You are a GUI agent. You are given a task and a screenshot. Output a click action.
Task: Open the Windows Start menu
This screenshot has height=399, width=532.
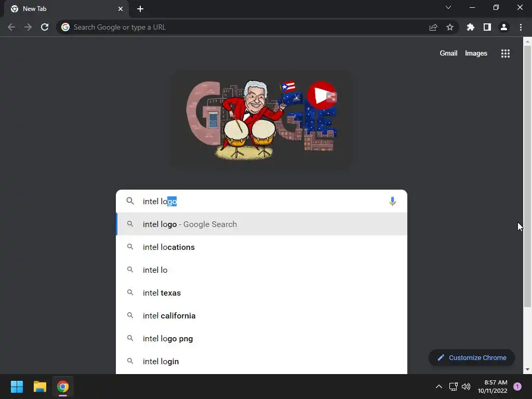pyautogui.click(x=17, y=387)
